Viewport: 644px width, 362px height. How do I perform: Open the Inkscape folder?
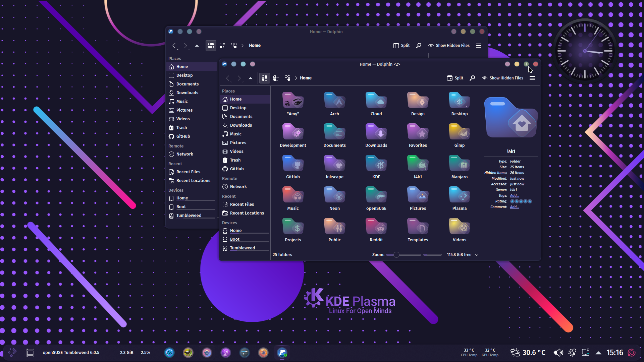(x=334, y=167)
